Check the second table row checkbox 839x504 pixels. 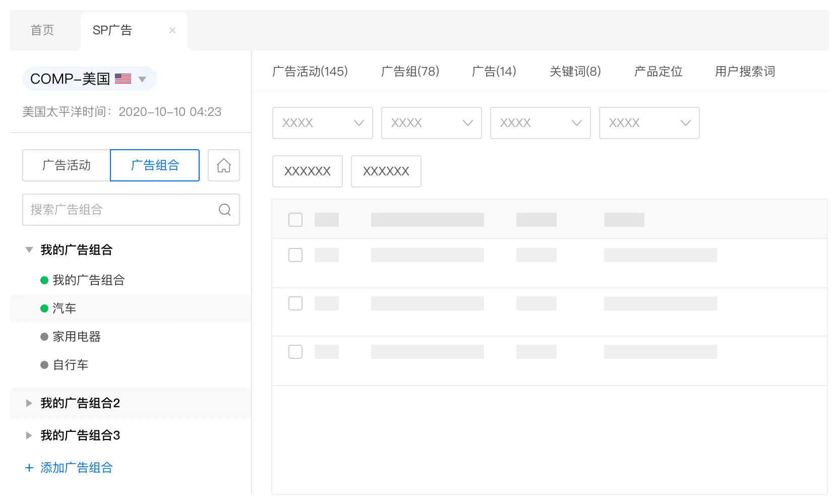pos(295,303)
